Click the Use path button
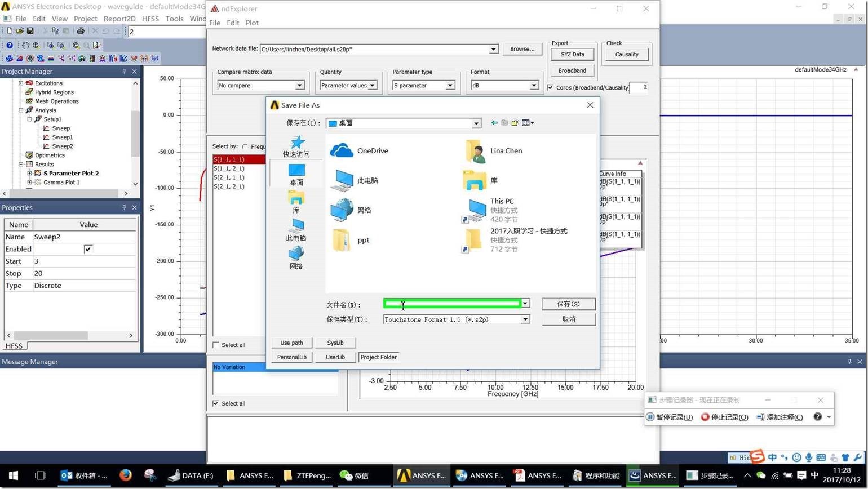Image resolution: width=868 pixels, height=489 pixels. tap(291, 343)
